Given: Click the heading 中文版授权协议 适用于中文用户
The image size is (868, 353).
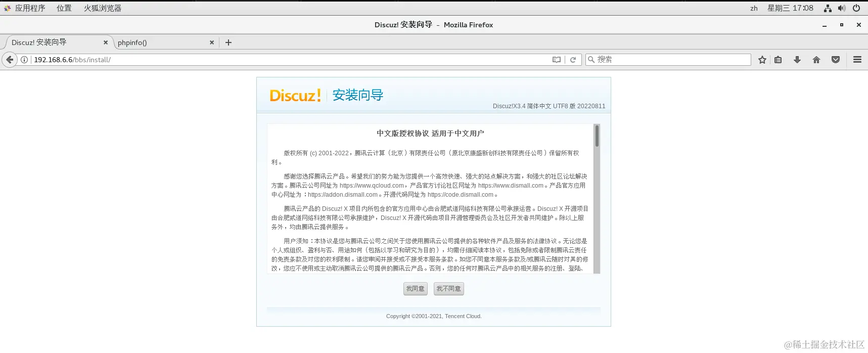Looking at the screenshot, I should [430, 134].
